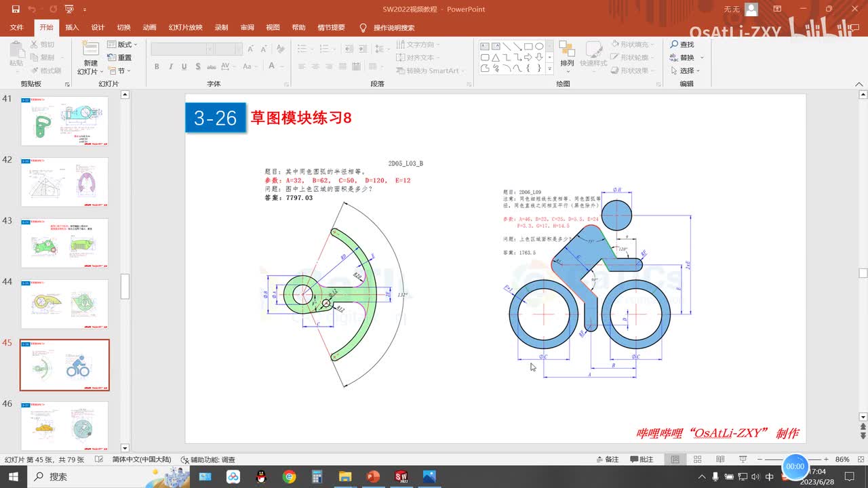Click the 重置 reset slide button
This screenshot has width=868, height=488.
[x=120, y=58]
